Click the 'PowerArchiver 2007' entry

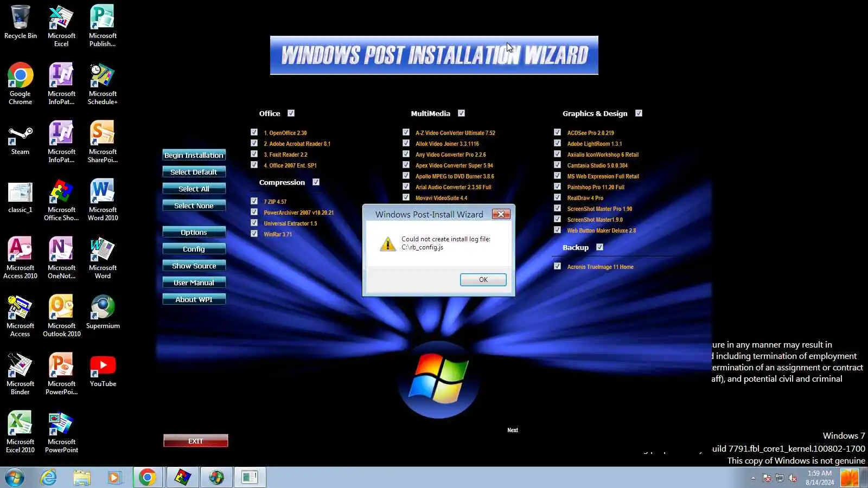(299, 213)
